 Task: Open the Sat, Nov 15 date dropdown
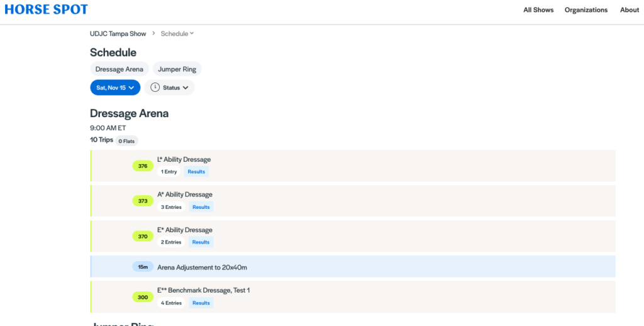(115, 87)
